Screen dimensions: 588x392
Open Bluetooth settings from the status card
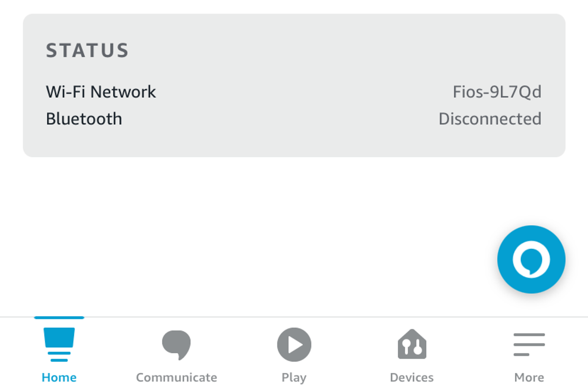coord(83,119)
